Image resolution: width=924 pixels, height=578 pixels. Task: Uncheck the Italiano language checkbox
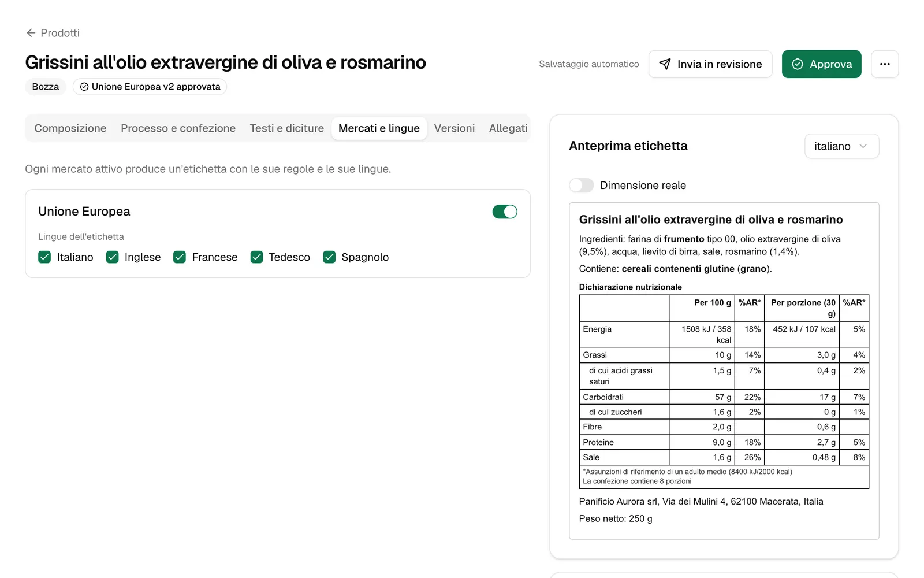(44, 257)
